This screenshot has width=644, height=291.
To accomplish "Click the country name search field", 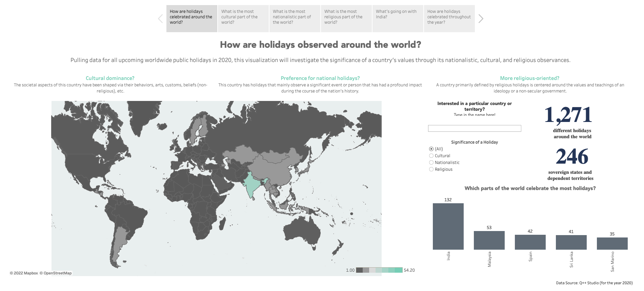I will click(474, 128).
